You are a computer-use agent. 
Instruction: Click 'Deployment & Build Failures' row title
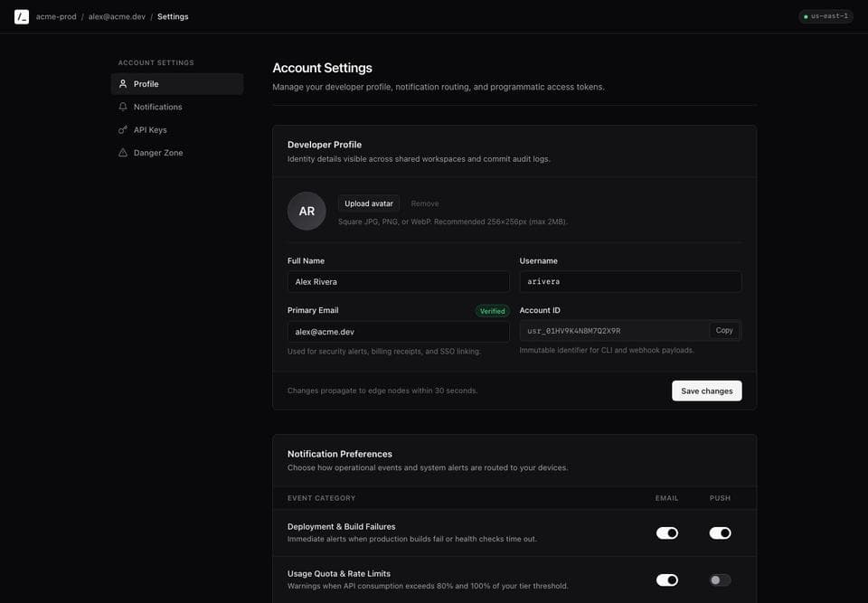click(x=341, y=526)
